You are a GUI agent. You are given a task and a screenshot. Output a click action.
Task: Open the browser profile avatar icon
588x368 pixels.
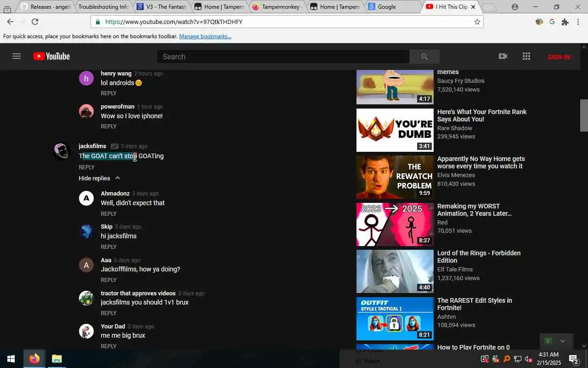tap(514, 7)
